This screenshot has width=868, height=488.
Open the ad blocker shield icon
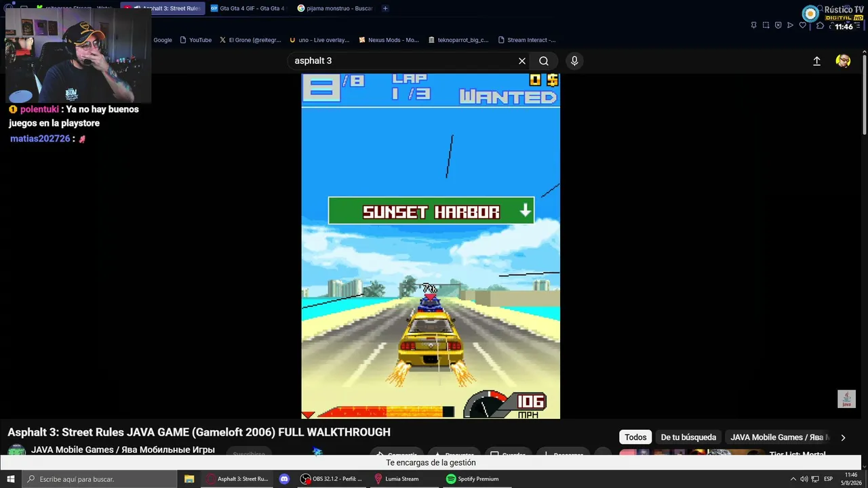(778, 25)
